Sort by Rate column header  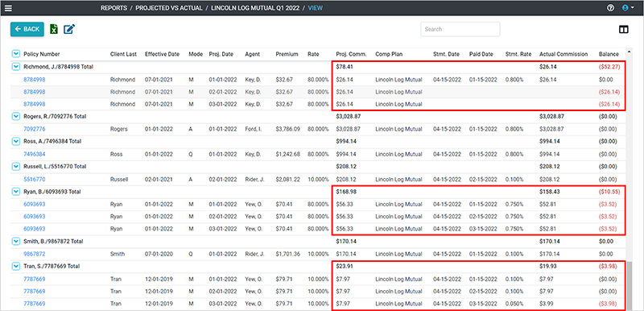[x=313, y=54]
